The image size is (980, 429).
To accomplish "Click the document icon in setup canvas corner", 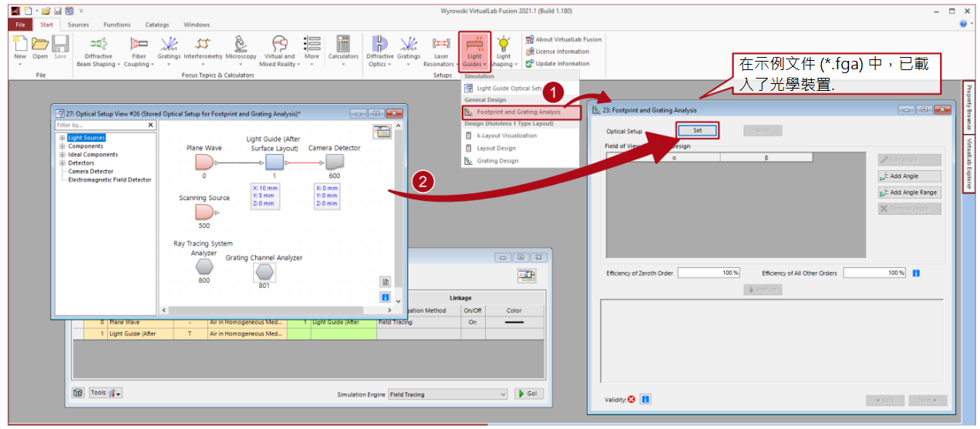I will [386, 282].
